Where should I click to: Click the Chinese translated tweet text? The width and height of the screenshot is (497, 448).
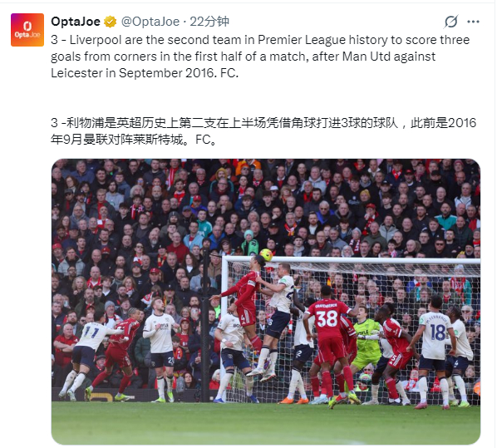(263, 131)
